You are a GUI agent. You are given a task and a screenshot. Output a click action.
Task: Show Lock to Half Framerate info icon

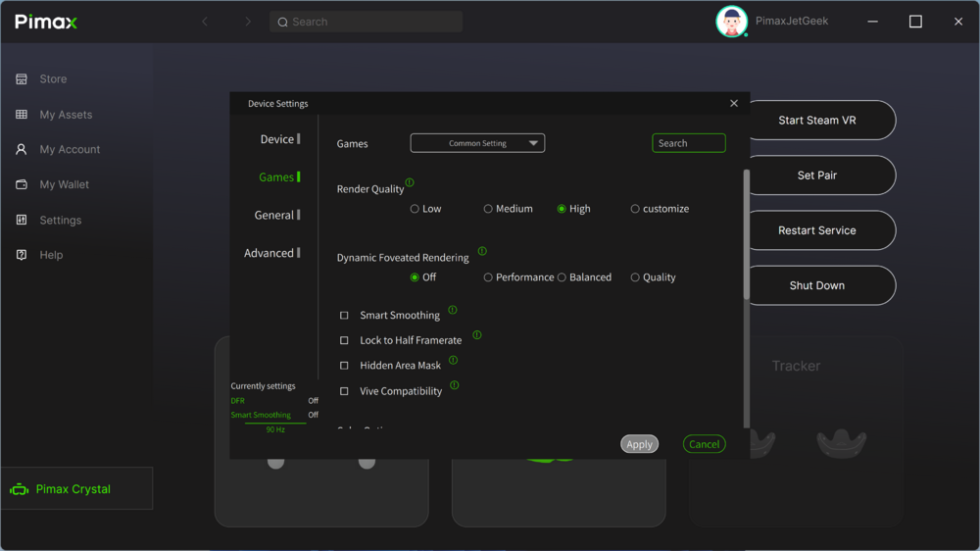tap(477, 335)
